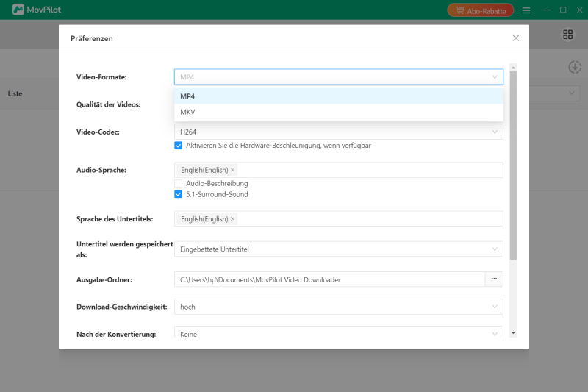The height and width of the screenshot is (392, 588).
Task: Click the Audio-Sprache input field
Action: (x=339, y=170)
